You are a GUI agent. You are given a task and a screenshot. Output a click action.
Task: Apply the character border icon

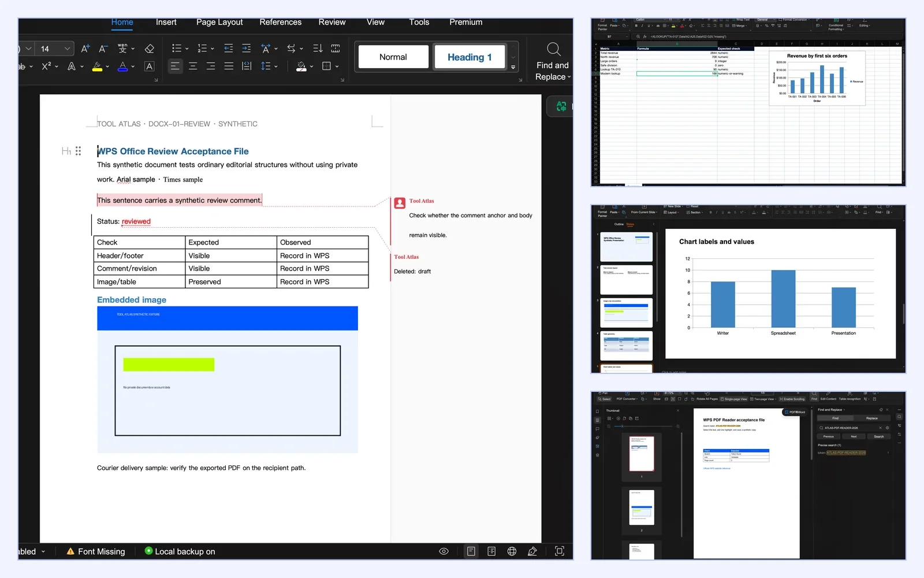(x=149, y=66)
